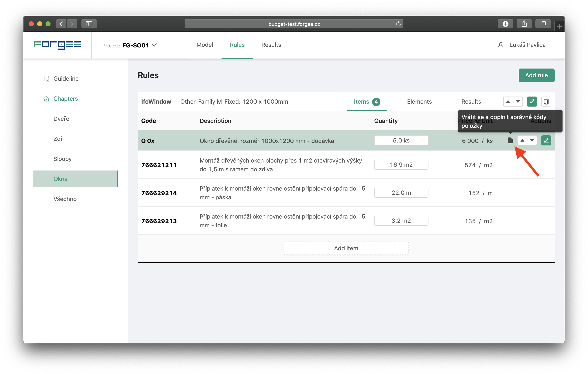Click the note document icon on O 0x row

(510, 140)
